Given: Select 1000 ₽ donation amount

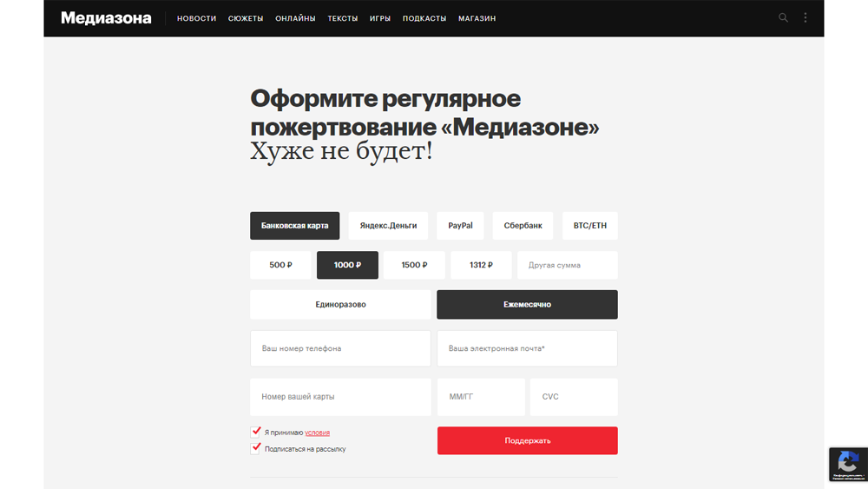Looking at the screenshot, I should (x=348, y=265).
